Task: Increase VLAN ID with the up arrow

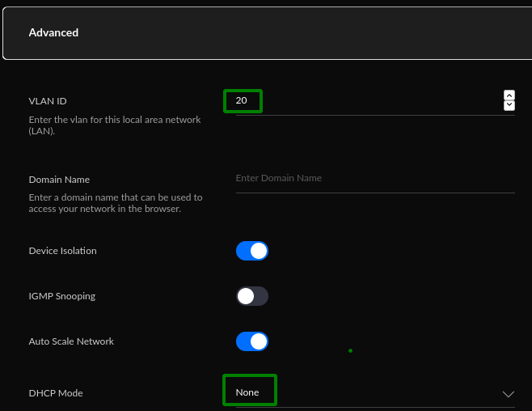Action: coord(509,95)
